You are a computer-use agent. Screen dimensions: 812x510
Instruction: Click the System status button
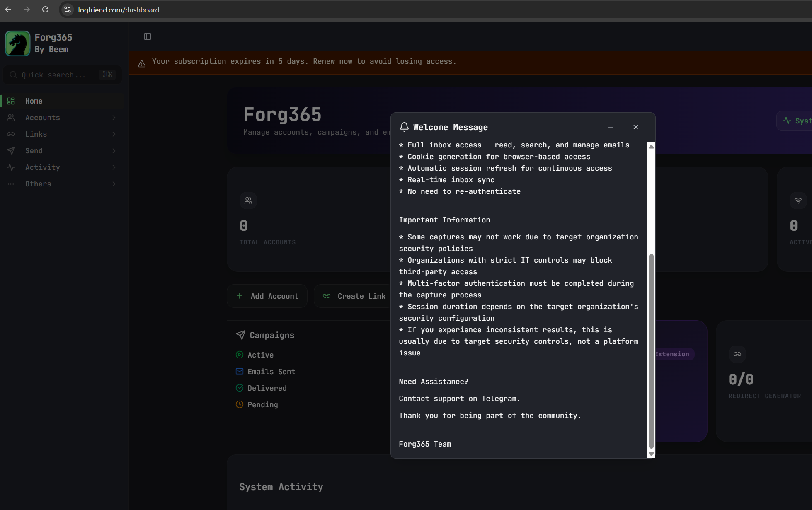[x=794, y=121]
